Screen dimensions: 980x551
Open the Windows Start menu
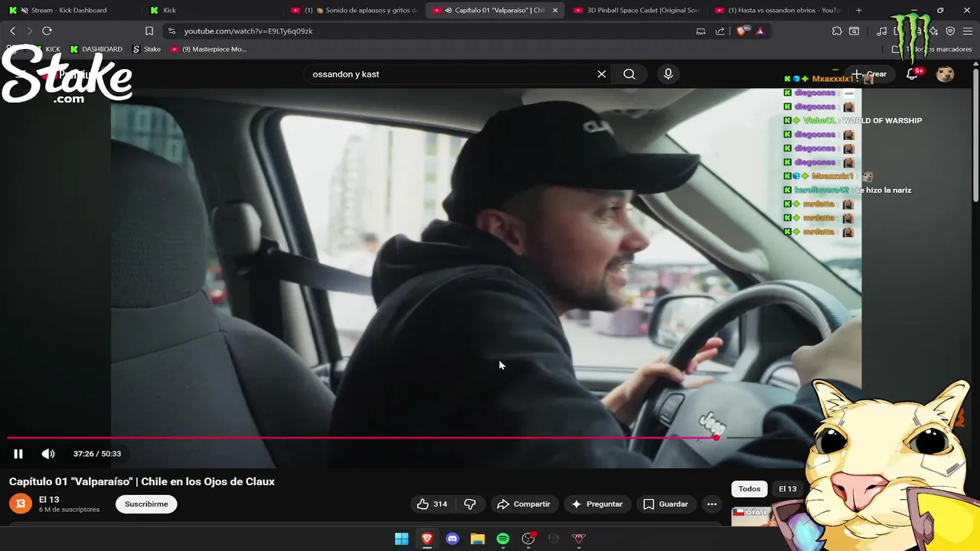click(x=401, y=539)
